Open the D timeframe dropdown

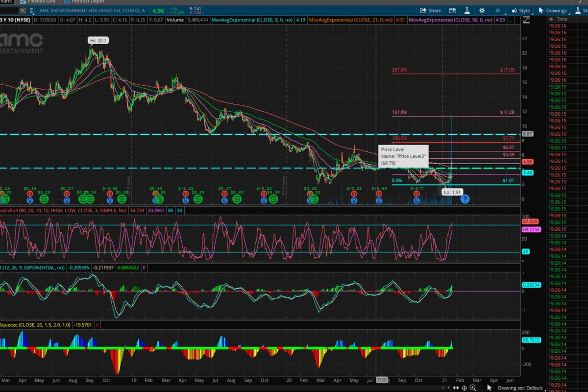point(498,10)
